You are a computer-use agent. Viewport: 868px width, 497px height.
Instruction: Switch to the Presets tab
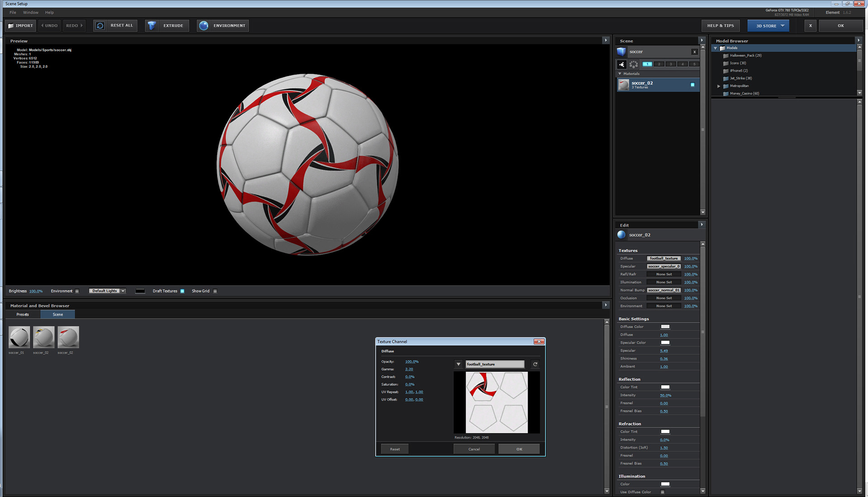pyautogui.click(x=23, y=314)
